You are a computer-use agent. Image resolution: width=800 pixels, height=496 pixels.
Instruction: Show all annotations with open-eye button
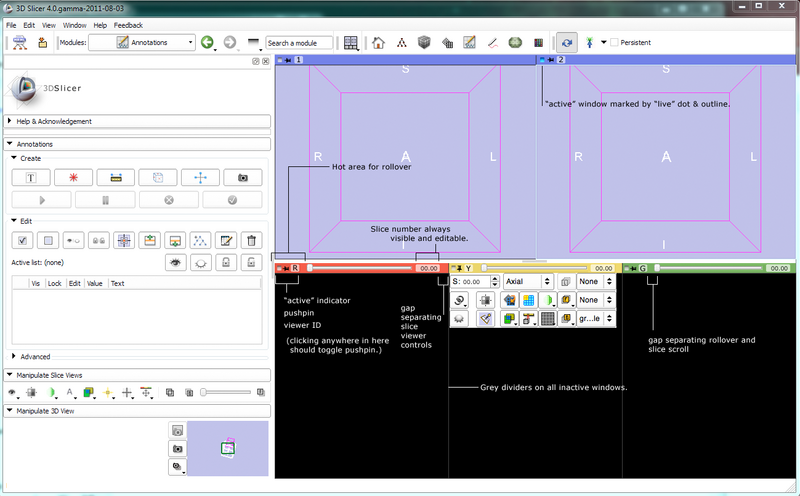(176, 262)
